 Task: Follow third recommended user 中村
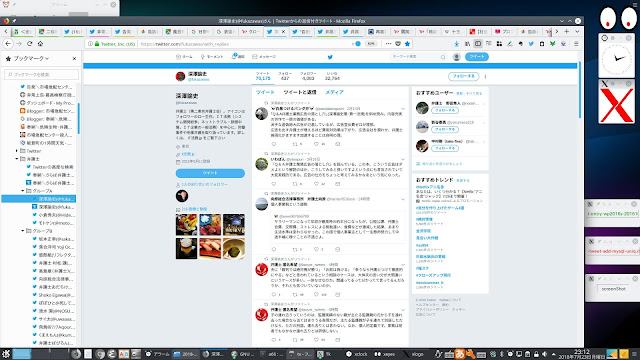pos(445,148)
